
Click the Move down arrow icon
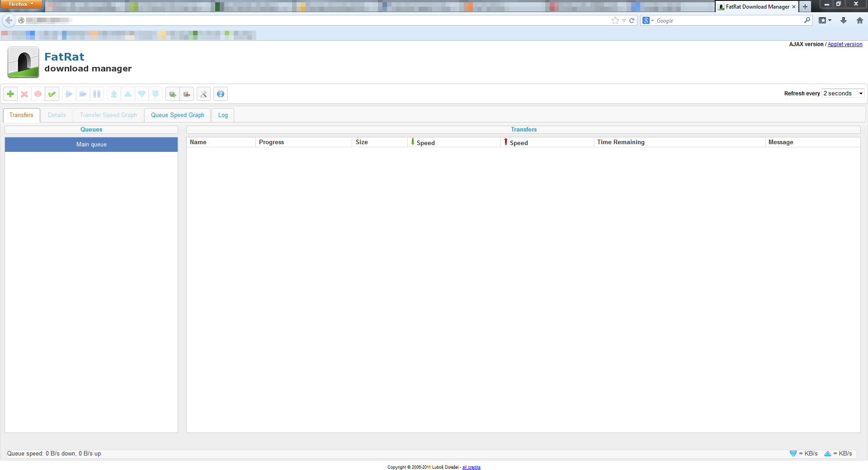point(142,94)
